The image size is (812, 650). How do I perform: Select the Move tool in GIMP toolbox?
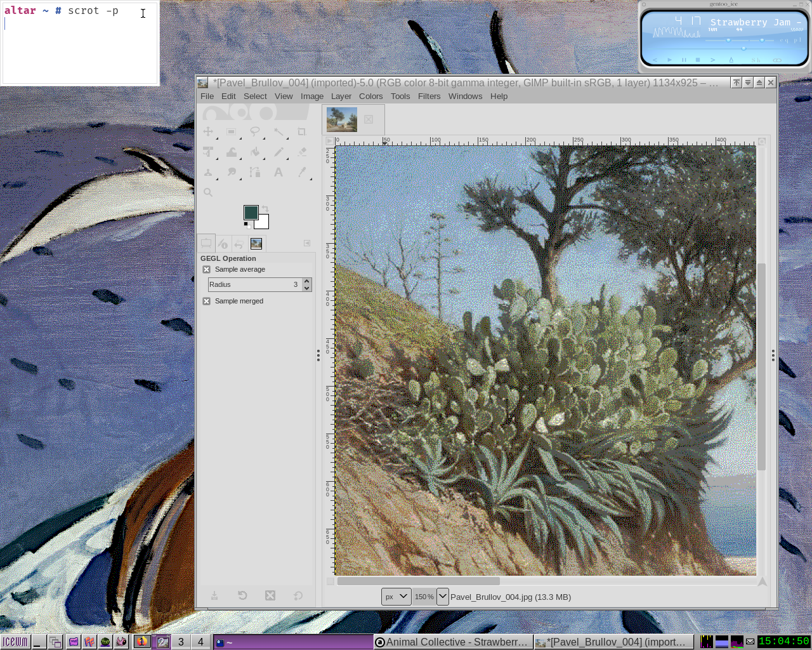pyautogui.click(x=208, y=132)
